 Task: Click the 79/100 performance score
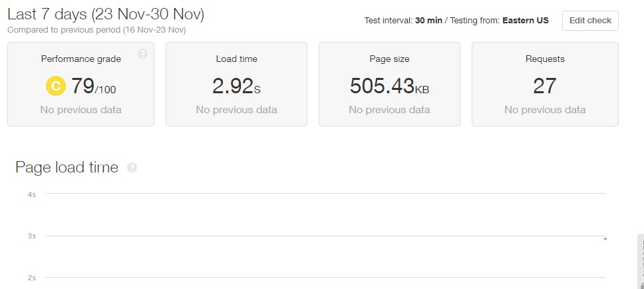coord(94,87)
